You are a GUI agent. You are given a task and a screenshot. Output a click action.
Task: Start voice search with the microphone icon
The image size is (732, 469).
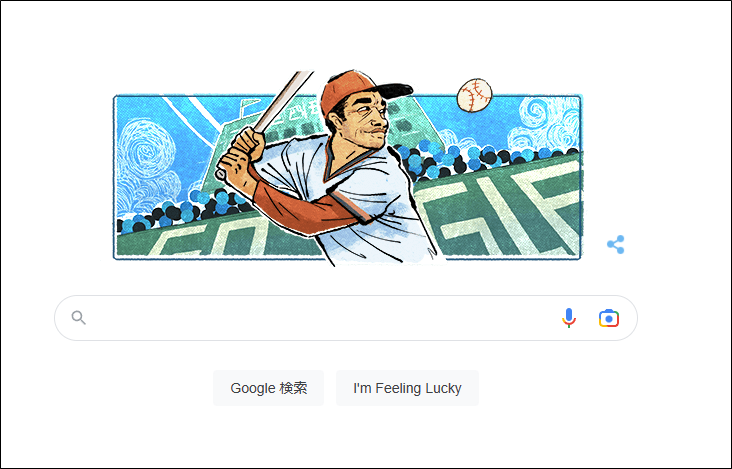[x=569, y=318]
